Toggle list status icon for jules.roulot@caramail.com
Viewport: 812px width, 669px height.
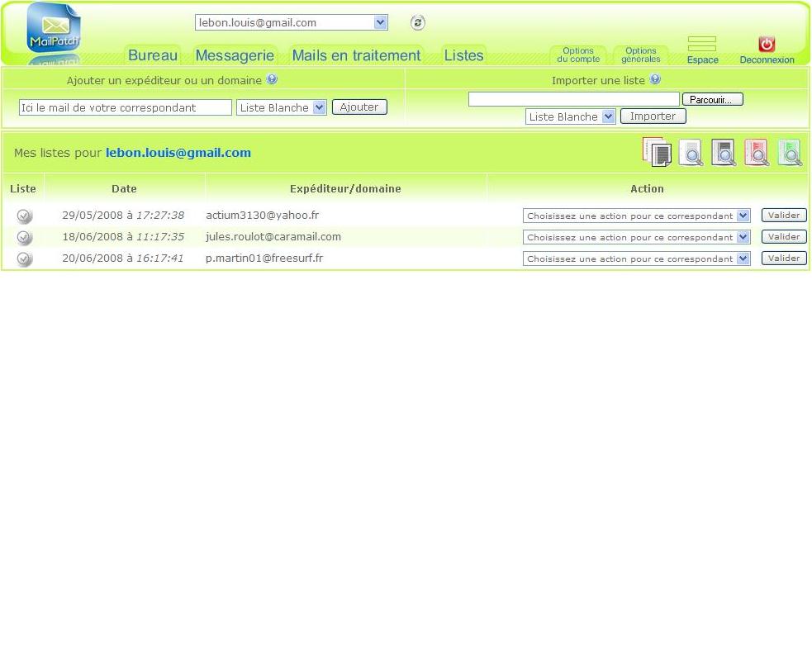click(x=25, y=238)
